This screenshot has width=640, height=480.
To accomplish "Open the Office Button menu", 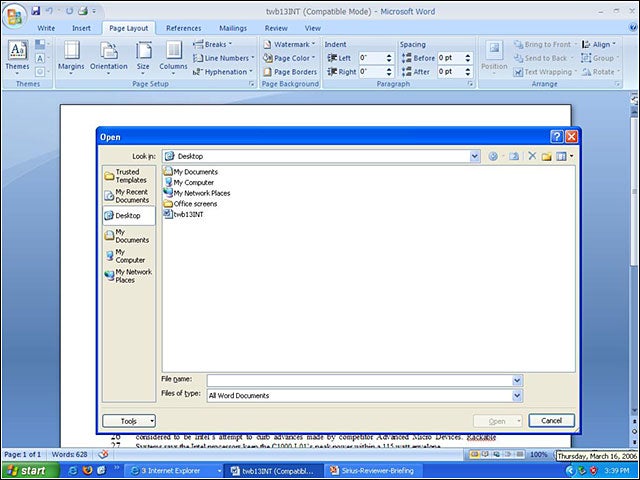I will (15, 16).
